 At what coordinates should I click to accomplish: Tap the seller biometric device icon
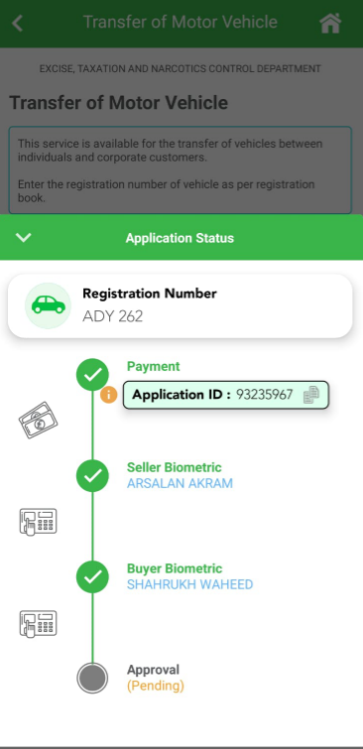38,522
